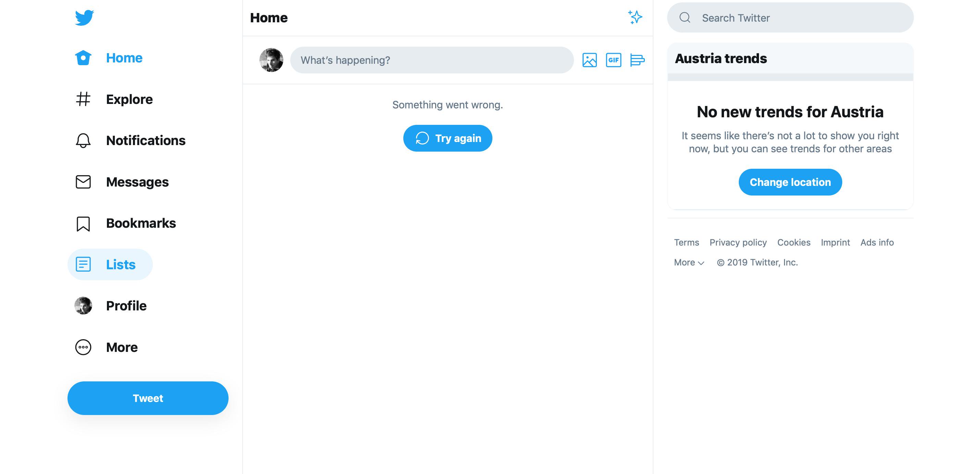Click the blue Tweet button
The height and width of the screenshot is (474, 980).
[x=148, y=398]
